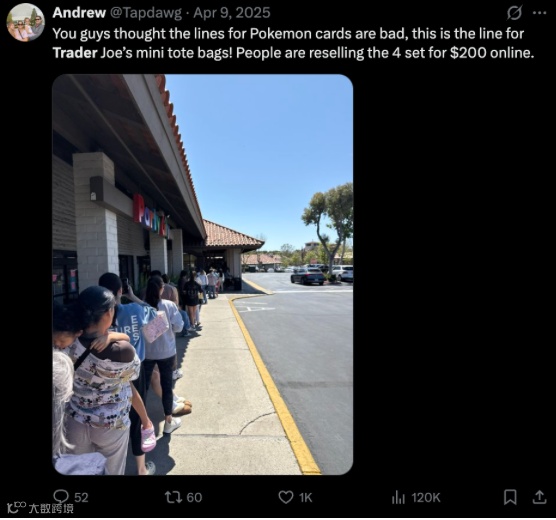
Task: Click the highlighted word Trader in tweet
Action: click(75, 53)
